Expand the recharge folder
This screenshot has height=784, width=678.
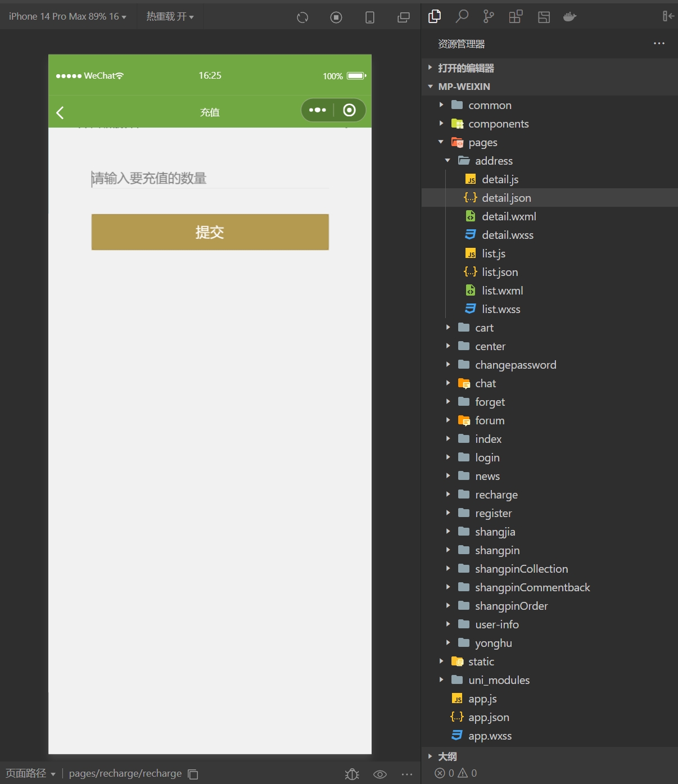click(549, 495)
